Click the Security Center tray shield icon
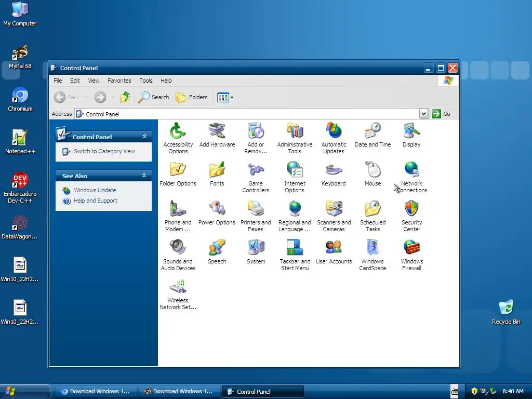The height and width of the screenshot is (399, 532). [474, 391]
